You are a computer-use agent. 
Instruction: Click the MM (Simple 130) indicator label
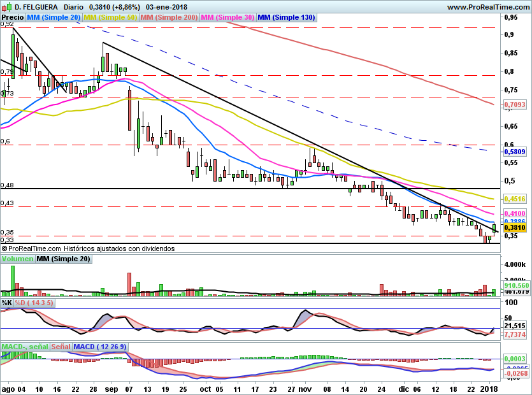pos(286,18)
